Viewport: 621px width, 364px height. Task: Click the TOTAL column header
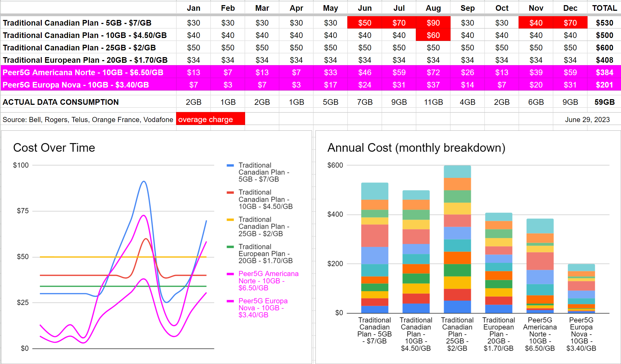604,8
